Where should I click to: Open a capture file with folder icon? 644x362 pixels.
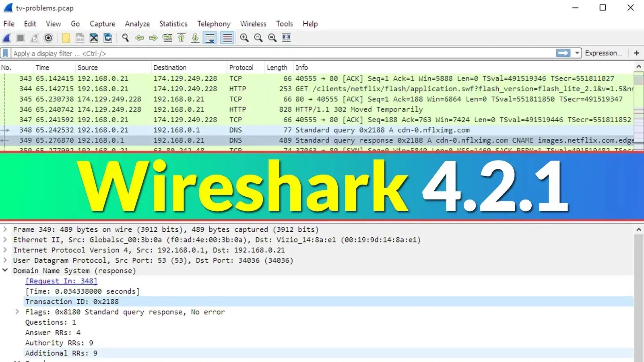click(66, 38)
